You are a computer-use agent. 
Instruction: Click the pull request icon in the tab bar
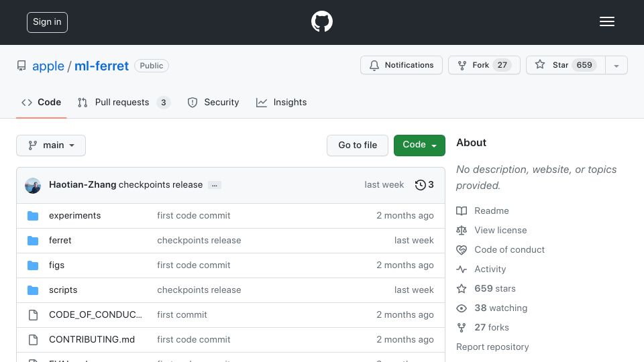pos(83,103)
